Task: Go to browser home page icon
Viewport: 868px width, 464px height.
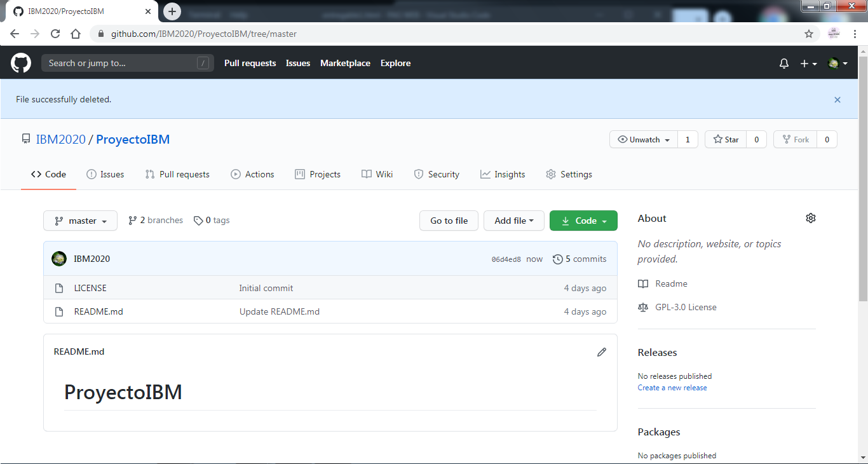Action: pyautogui.click(x=76, y=34)
